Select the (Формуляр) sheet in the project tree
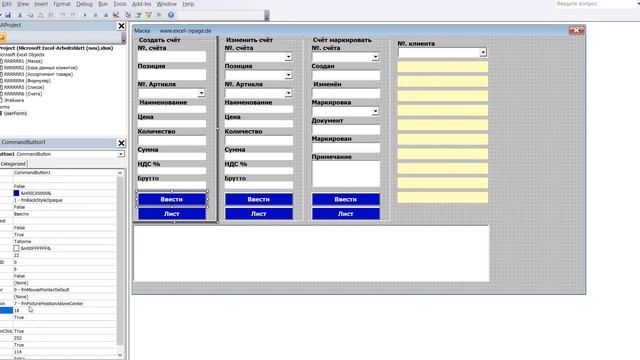 [28, 81]
